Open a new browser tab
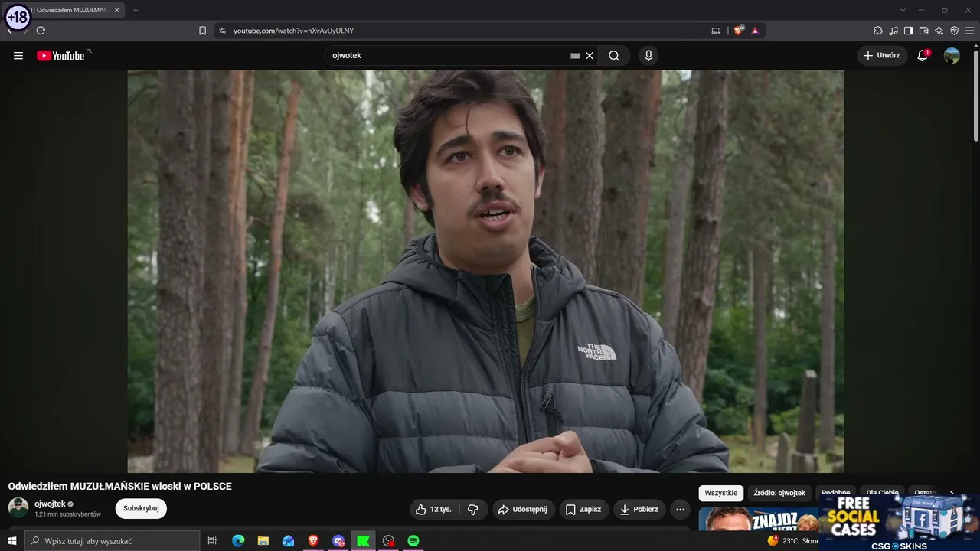This screenshot has width=980, height=551. tap(136, 10)
